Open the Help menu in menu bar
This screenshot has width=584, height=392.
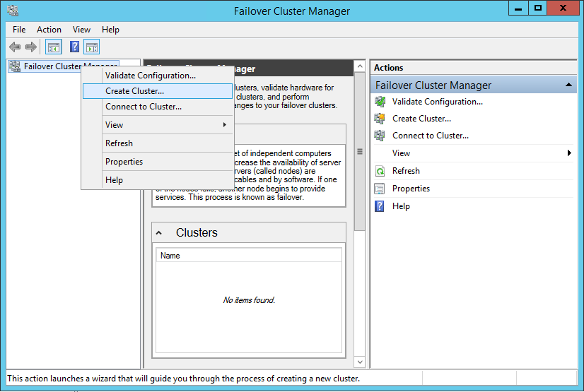tap(110, 30)
